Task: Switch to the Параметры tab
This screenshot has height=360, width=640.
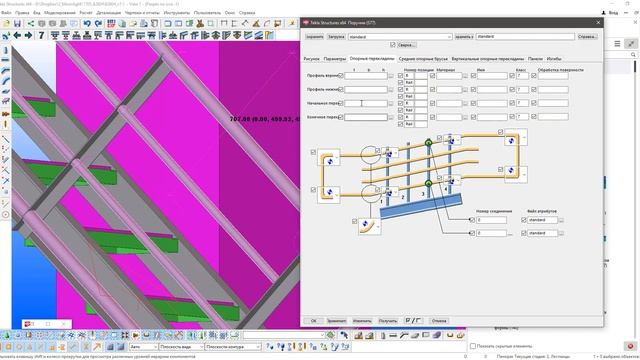Action: (335, 59)
